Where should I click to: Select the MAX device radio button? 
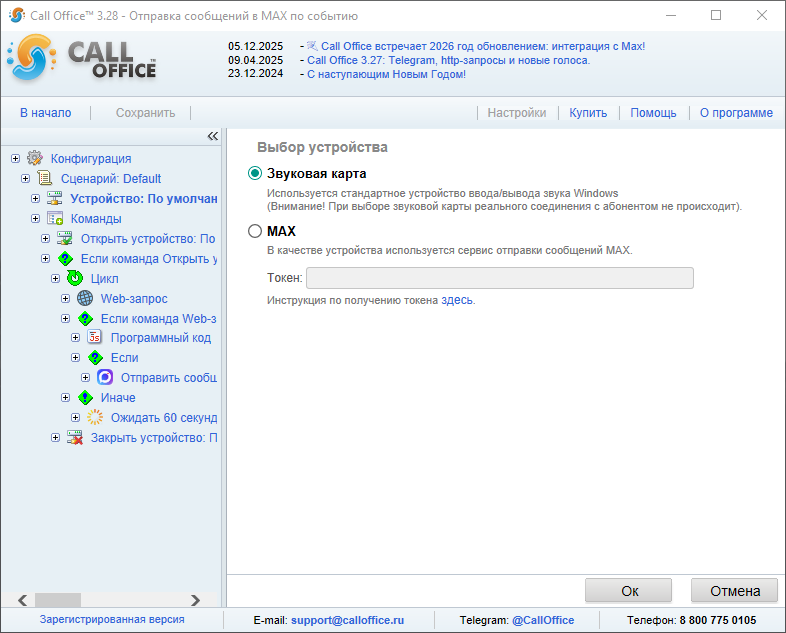255,232
